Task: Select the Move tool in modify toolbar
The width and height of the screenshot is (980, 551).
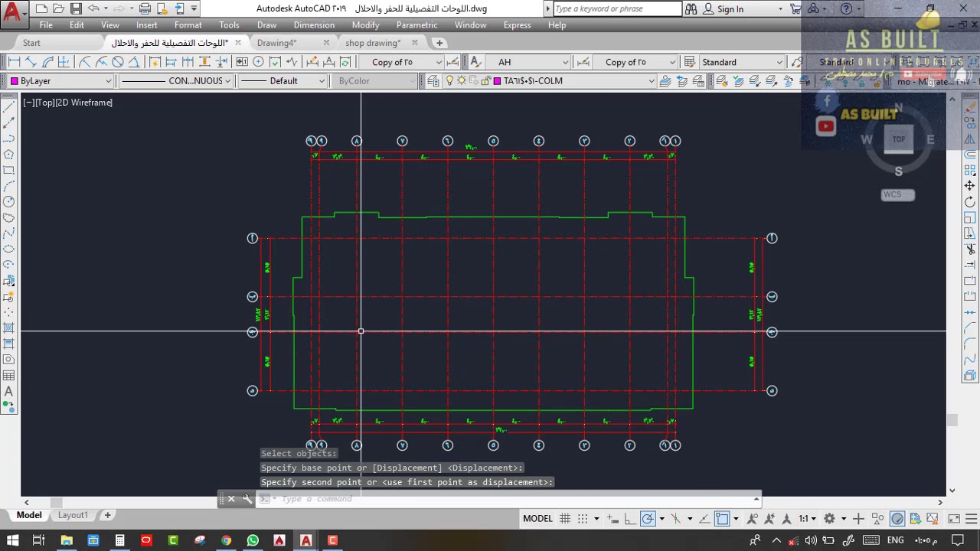Action: [x=970, y=186]
